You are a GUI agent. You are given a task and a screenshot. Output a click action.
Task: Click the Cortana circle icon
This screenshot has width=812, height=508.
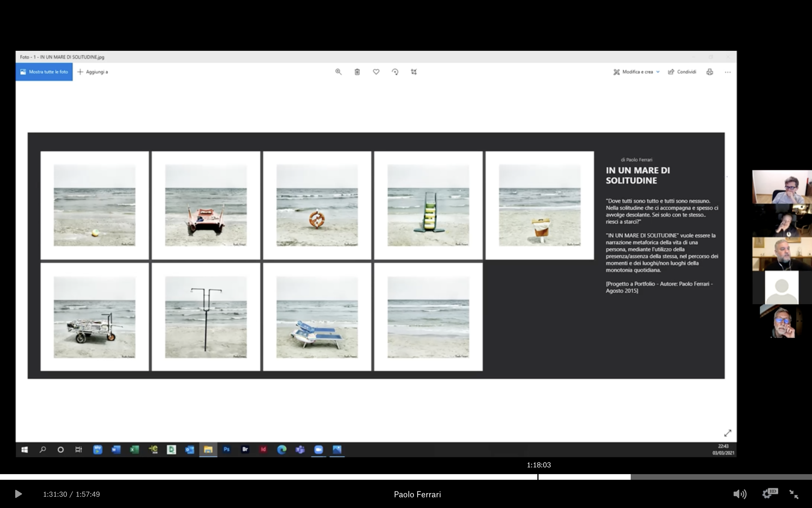tap(61, 450)
